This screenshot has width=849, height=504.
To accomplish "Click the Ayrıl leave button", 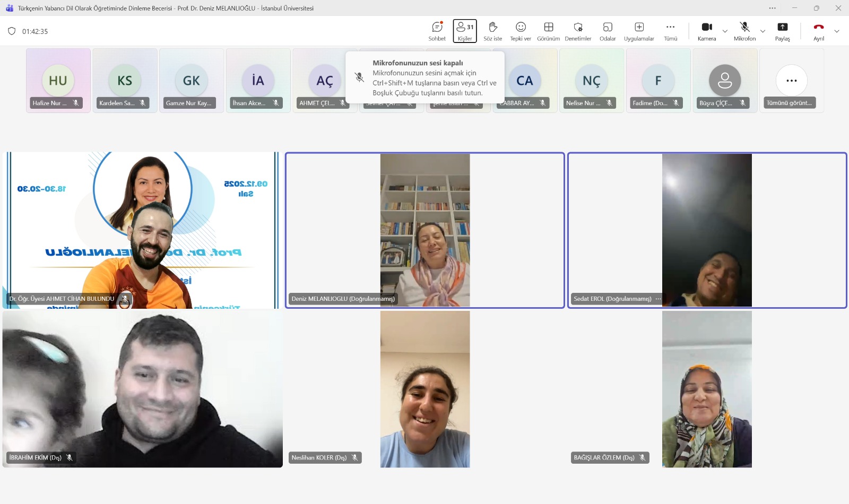I will [x=819, y=31].
